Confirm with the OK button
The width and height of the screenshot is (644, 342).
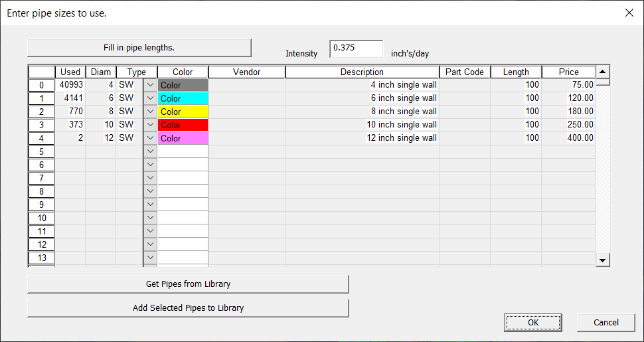point(533,323)
